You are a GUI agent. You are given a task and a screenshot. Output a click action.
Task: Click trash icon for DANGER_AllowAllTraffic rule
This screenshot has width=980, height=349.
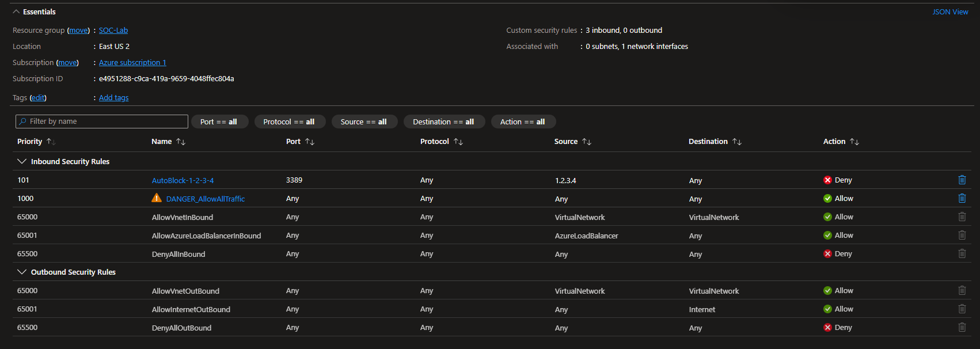(962, 199)
